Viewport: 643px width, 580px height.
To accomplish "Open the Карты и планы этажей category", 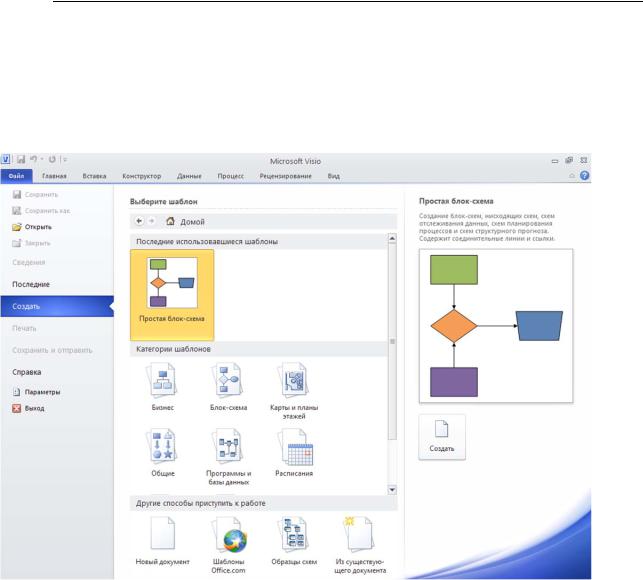I will [x=294, y=390].
